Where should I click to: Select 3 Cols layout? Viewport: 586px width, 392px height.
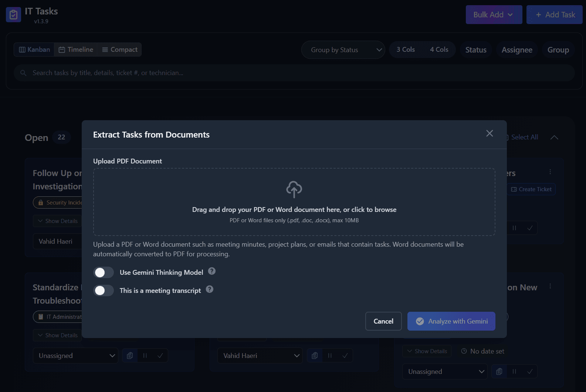pos(406,50)
